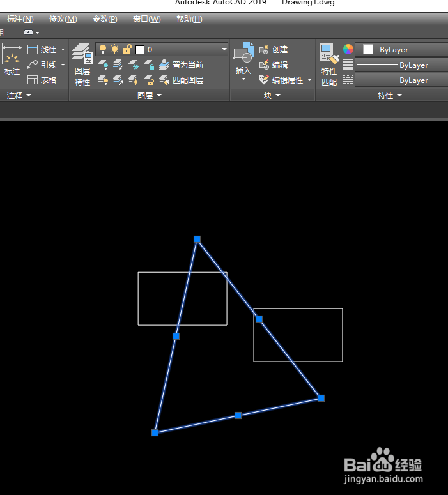The width and height of the screenshot is (448, 495).
Task: Open 图层特性 layer properties manager
Action: tap(82, 65)
